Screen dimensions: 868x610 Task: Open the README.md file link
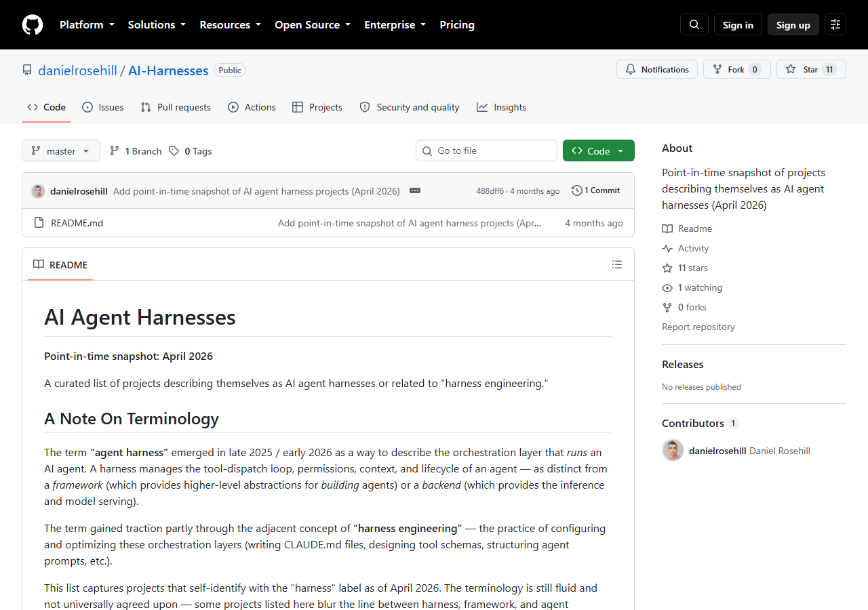pyautogui.click(x=77, y=222)
